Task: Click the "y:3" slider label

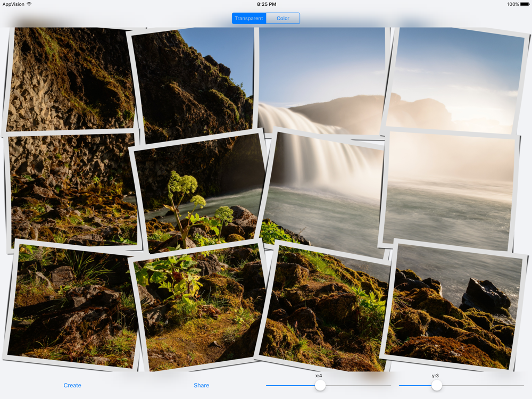Action: [x=435, y=376]
